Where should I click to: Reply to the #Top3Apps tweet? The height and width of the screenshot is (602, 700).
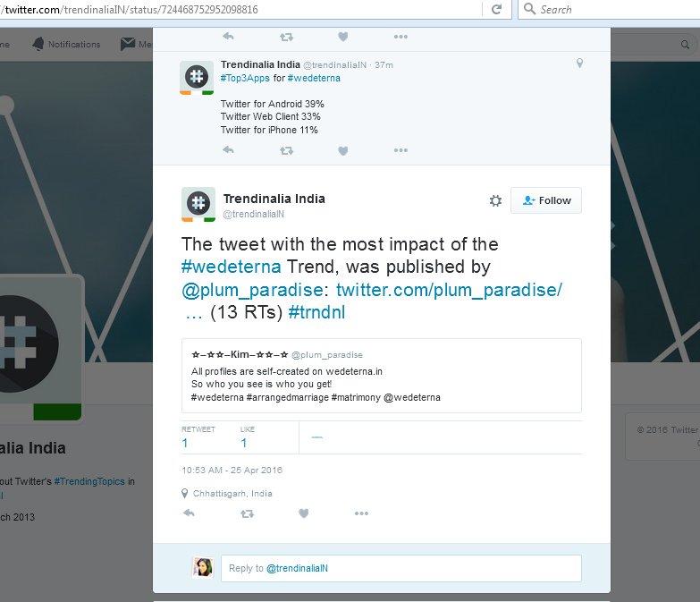tap(228, 150)
